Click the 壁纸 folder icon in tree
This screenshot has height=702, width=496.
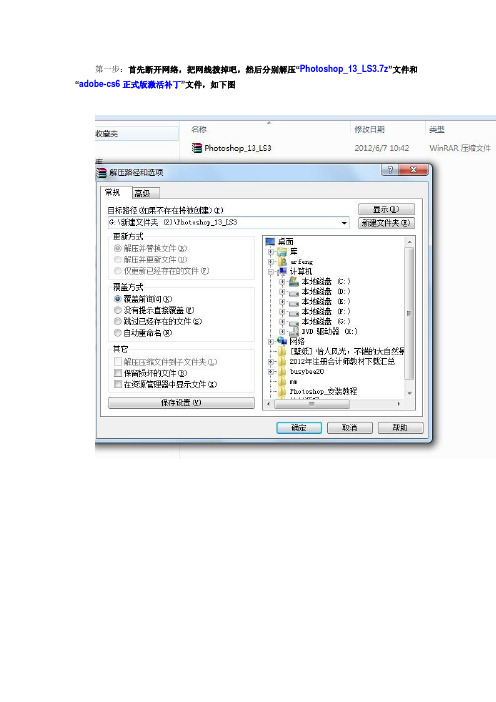(282, 351)
